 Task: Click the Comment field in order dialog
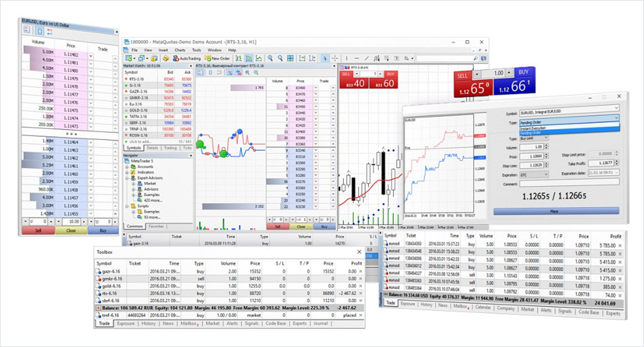[x=569, y=183]
